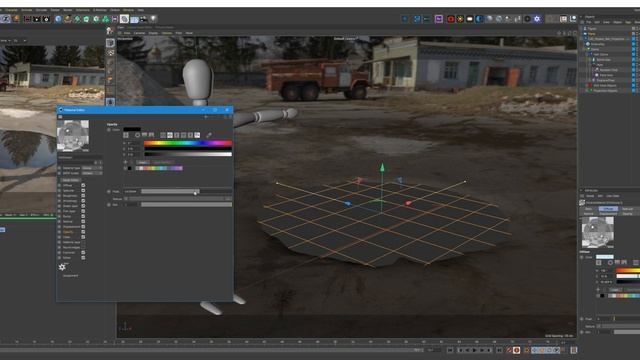Click the red square icon in right toolbar
Screen dimensions: 640x360
[451, 19]
